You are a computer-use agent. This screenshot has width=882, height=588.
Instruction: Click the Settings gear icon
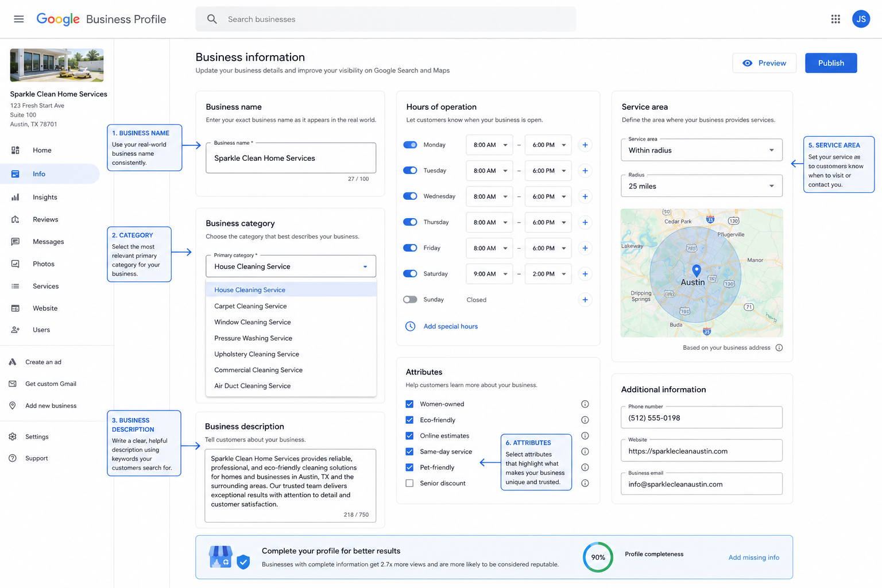pyautogui.click(x=13, y=437)
